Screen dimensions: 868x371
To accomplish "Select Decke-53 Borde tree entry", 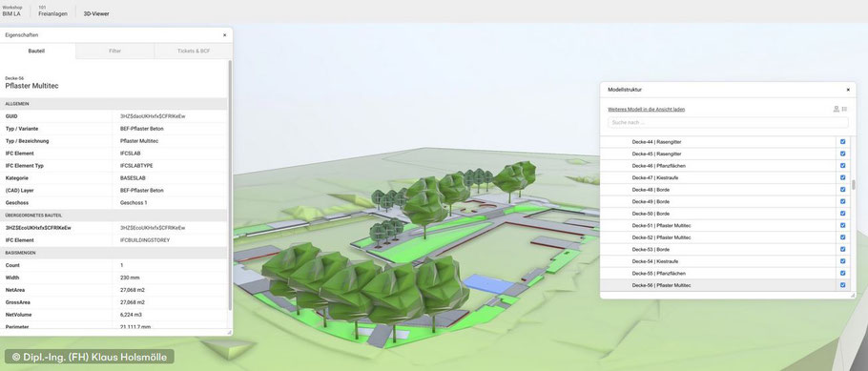I will tap(718, 249).
